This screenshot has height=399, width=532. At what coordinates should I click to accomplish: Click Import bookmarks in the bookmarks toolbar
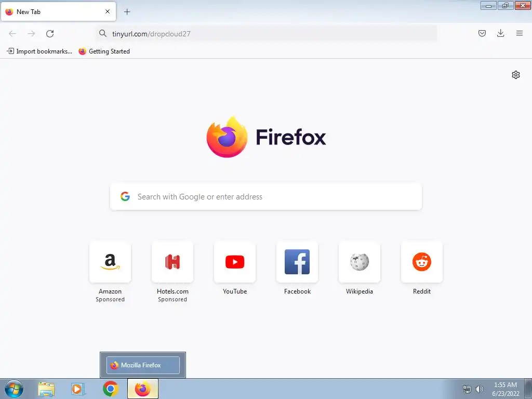(x=39, y=51)
